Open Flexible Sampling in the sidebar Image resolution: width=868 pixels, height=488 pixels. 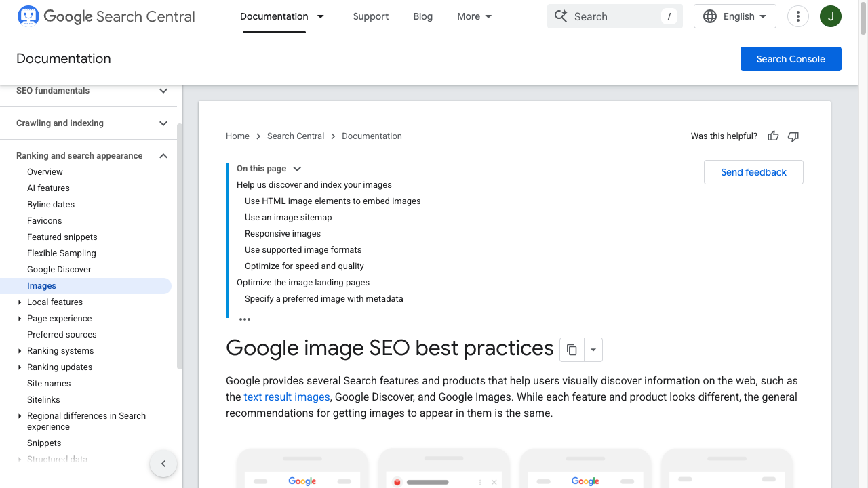(x=62, y=253)
